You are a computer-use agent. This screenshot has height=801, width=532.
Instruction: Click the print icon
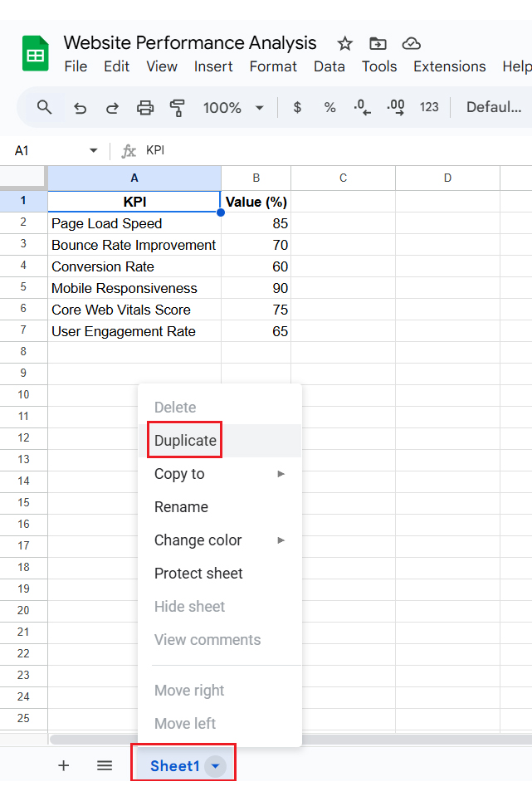pos(145,108)
